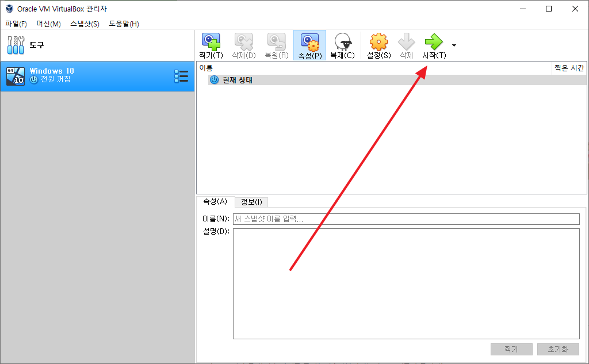Screen dimensions: 589x364
Task: Open the Snapshot (스냅샷(S)) menu
Action: tap(85, 24)
